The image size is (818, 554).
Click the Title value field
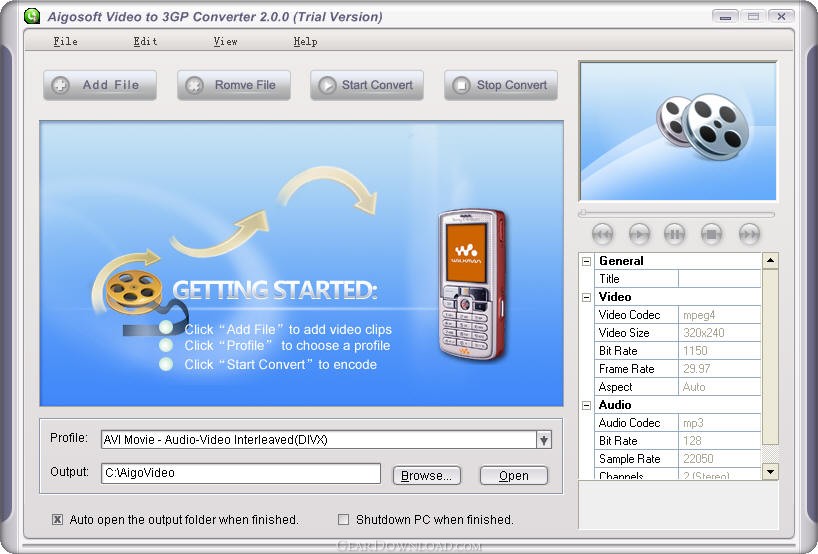[719, 279]
